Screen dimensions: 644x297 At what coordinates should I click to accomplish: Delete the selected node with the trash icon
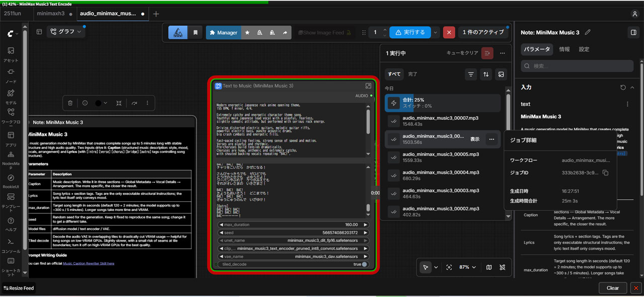click(70, 103)
